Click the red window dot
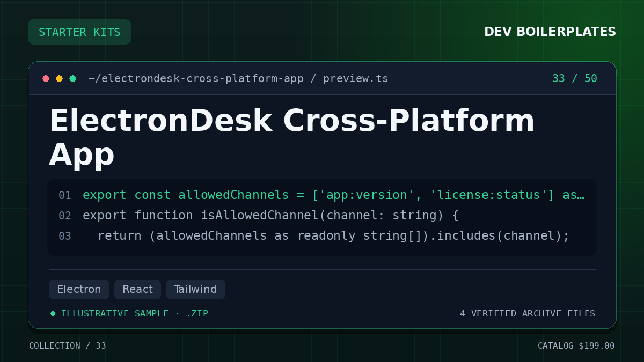 (46, 79)
